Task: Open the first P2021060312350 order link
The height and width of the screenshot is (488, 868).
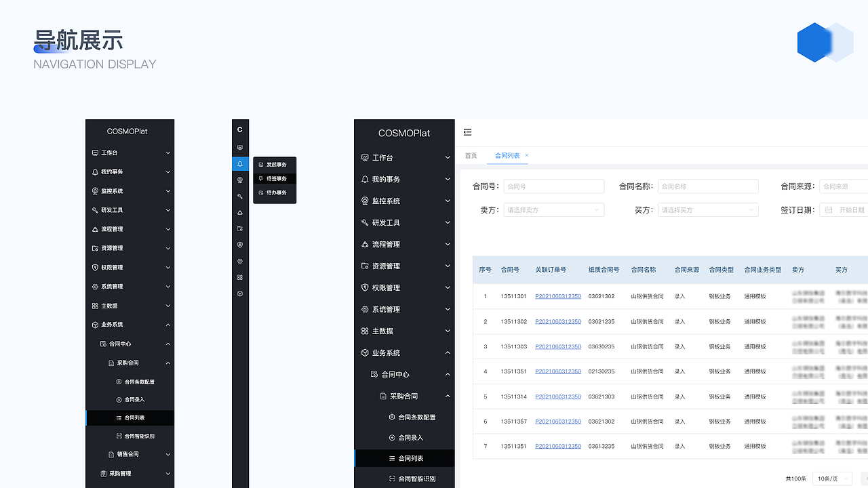Action: pyautogui.click(x=557, y=296)
